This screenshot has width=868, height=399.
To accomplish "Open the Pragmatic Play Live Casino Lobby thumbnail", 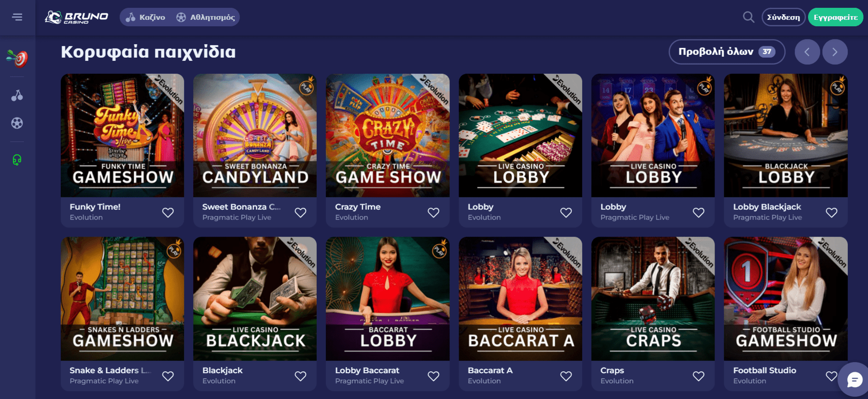I will pos(653,136).
